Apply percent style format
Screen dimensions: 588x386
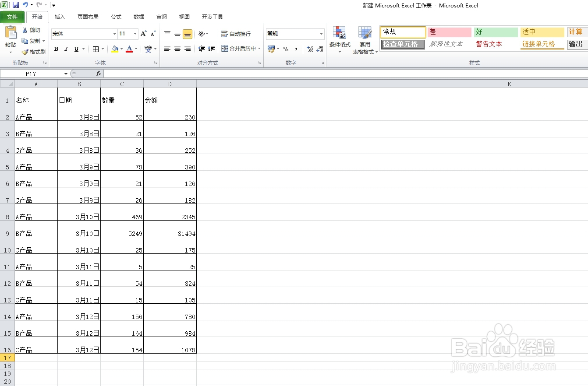click(x=286, y=49)
